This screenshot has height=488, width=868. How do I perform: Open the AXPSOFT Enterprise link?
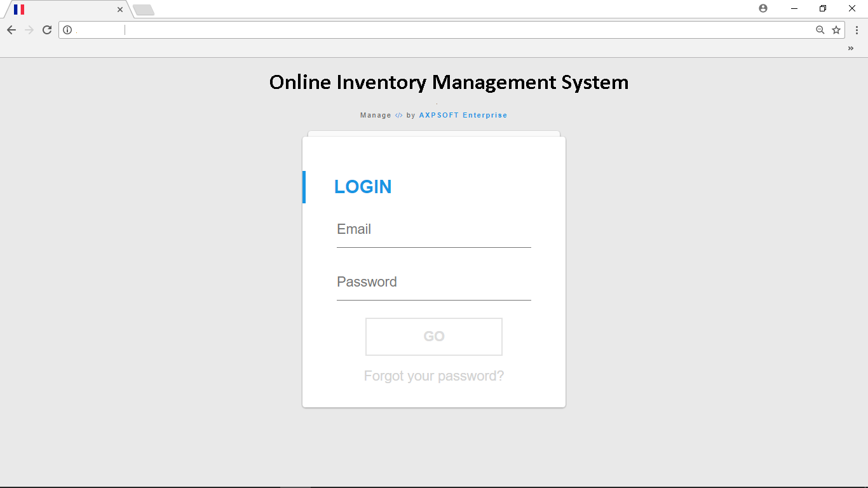(463, 115)
